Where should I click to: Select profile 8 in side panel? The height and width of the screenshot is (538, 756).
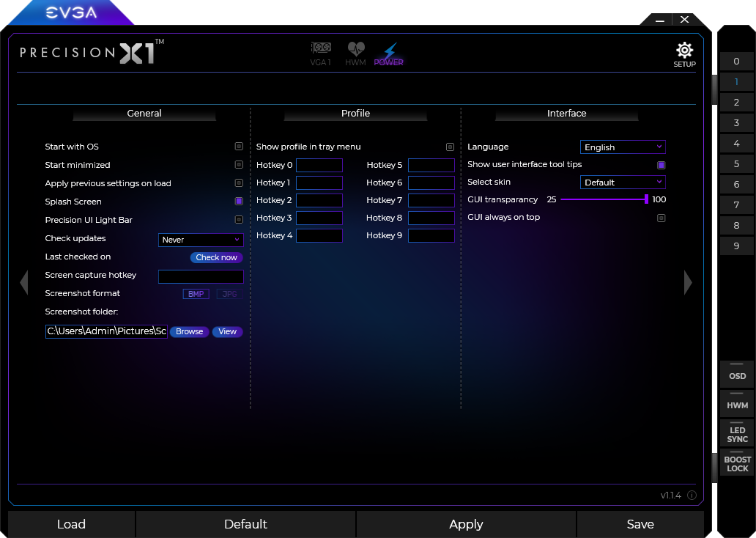pyautogui.click(x=736, y=225)
